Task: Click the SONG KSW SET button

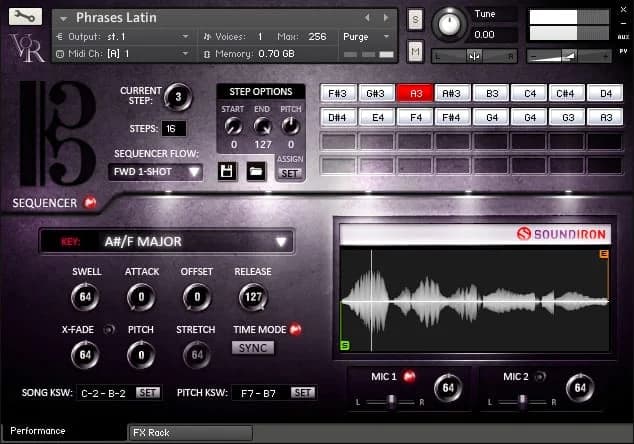Action: (x=148, y=393)
